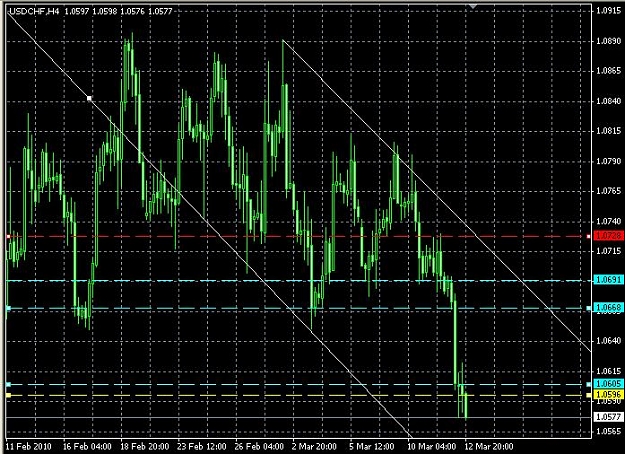Click the white 1.0577 current price label
The height and width of the screenshot is (454, 625).
pyautogui.click(x=608, y=417)
